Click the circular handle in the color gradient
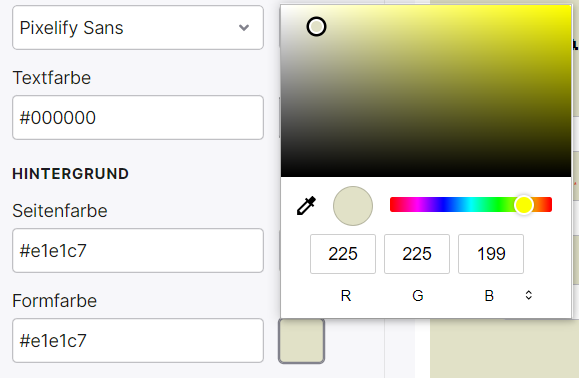The image size is (579, 378). point(316,27)
